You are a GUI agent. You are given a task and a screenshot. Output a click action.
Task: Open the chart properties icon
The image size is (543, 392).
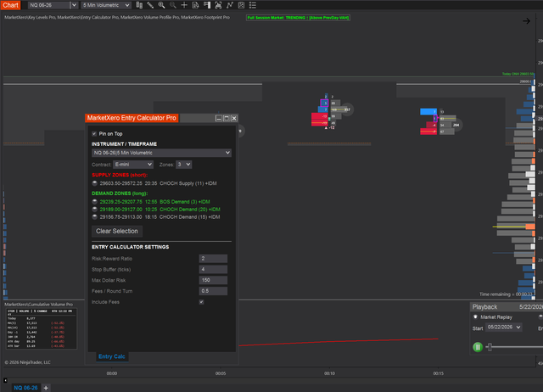(x=241, y=5)
